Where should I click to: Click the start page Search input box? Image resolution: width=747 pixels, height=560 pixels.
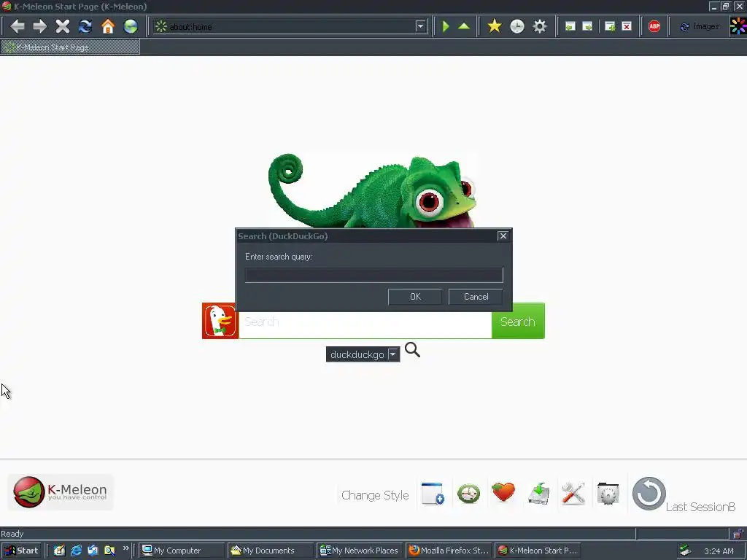(365, 324)
